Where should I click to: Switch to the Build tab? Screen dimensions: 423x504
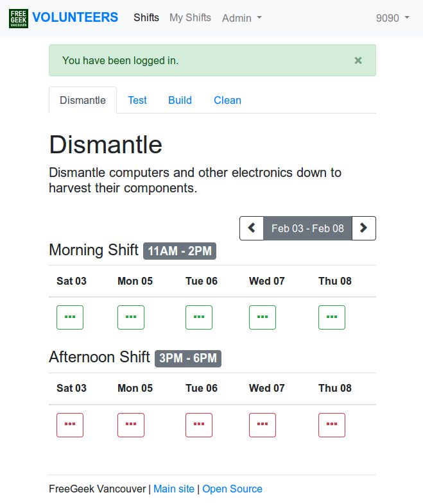180,100
